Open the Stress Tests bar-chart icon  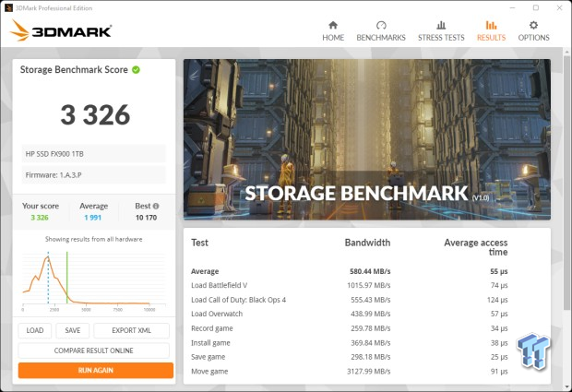click(x=441, y=25)
